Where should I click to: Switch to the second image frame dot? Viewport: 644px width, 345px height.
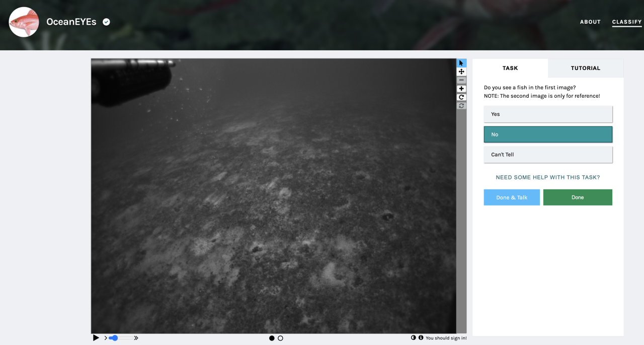point(280,338)
